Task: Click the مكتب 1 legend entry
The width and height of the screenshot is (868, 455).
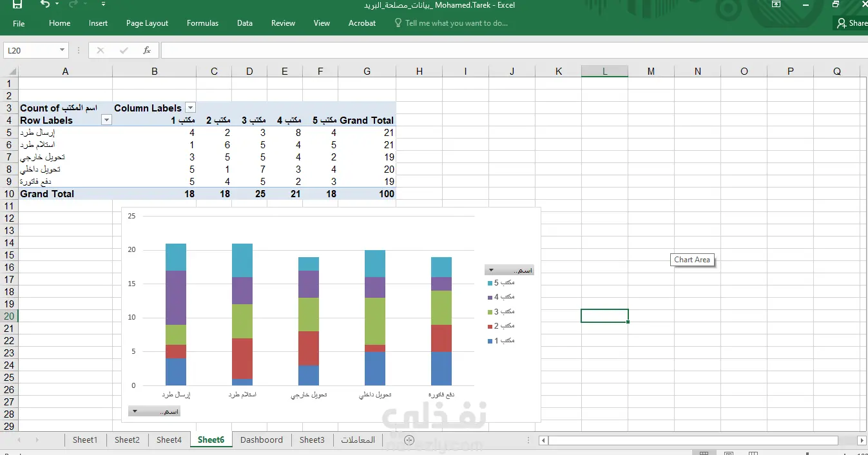Action: [501, 340]
